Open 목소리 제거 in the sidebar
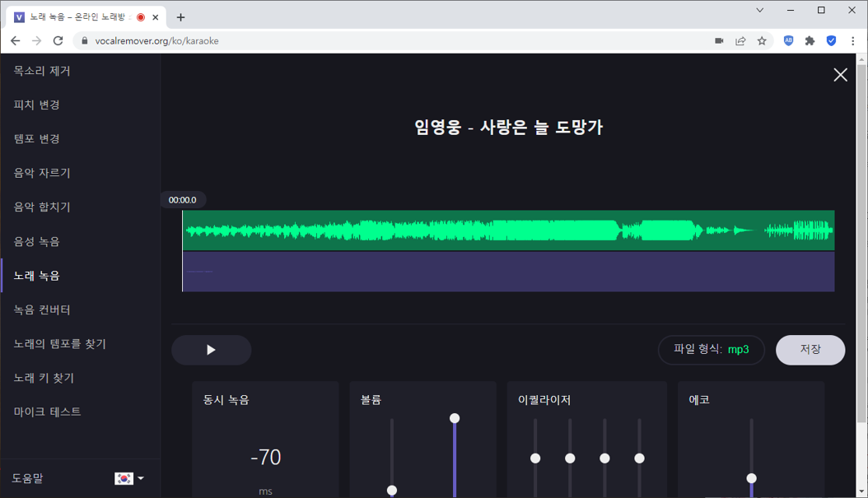Screen dimensions: 868x498 tap(42, 71)
